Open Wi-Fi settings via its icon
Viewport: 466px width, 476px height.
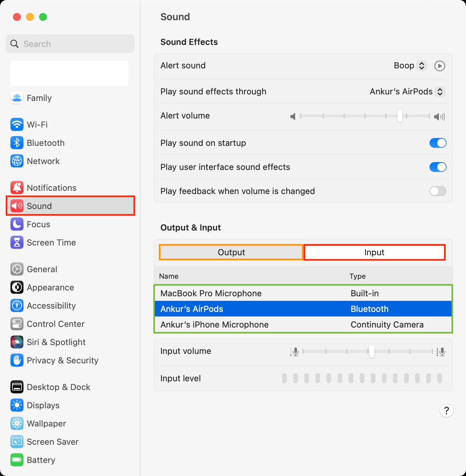click(17, 124)
